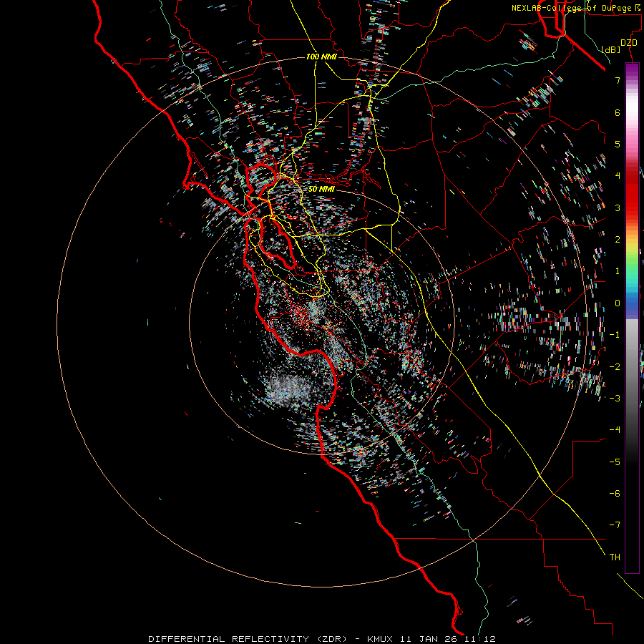Click the -1 value on the color scale
The height and width of the screenshot is (644, 644).
click(615, 335)
